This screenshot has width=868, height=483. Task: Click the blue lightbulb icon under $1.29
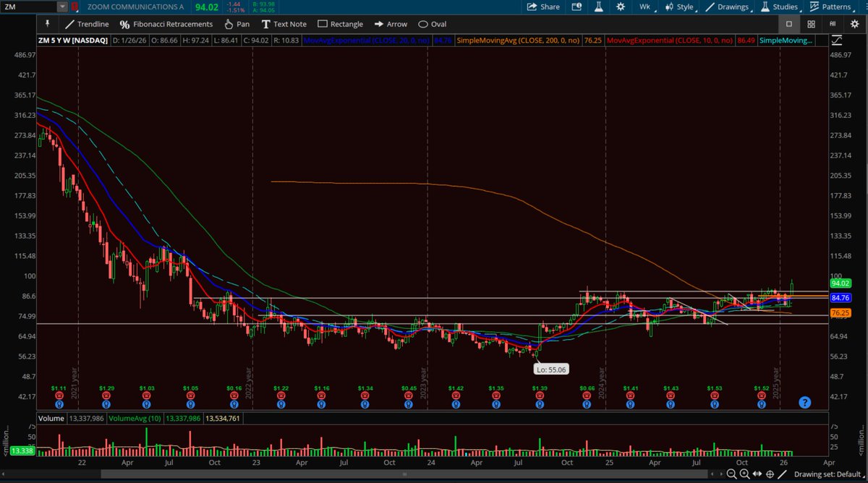tap(106, 406)
